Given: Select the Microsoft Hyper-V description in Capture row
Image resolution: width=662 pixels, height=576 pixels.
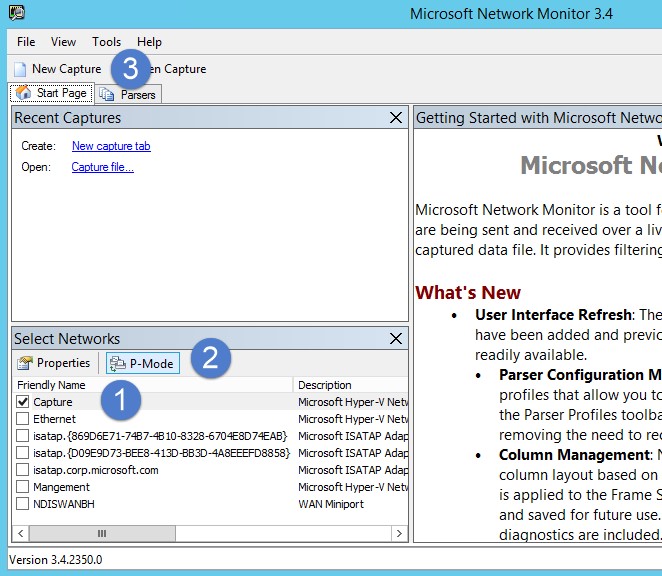Looking at the screenshot, I should (x=353, y=402).
